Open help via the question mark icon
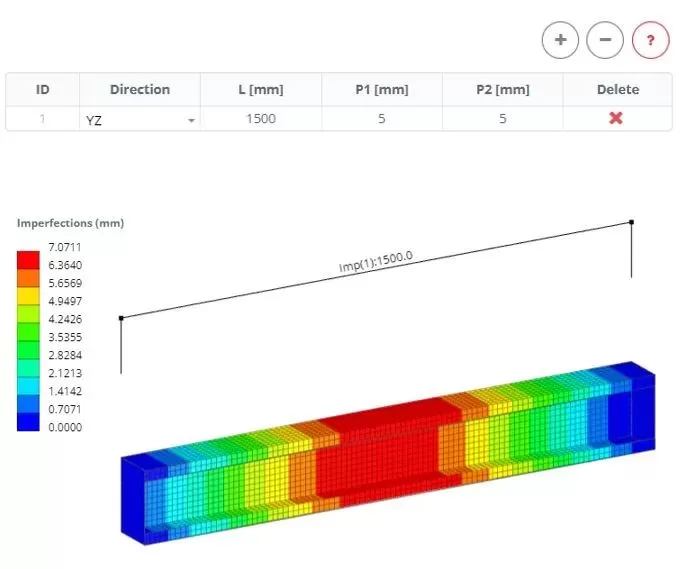This screenshot has height=569, width=681. coord(650,40)
